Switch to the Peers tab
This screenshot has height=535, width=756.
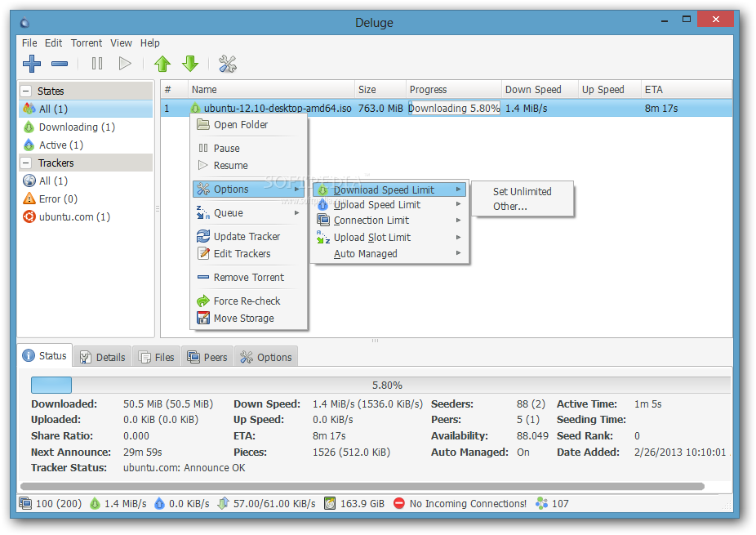(x=207, y=357)
